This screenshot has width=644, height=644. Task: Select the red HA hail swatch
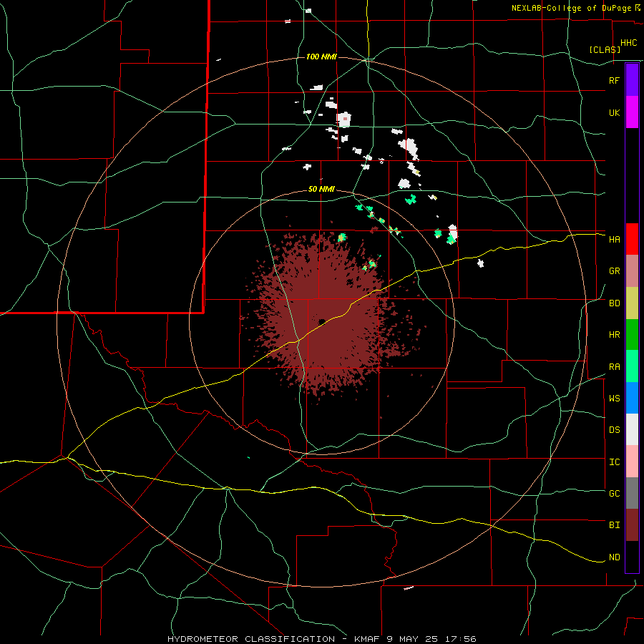[x=632, y=239]
